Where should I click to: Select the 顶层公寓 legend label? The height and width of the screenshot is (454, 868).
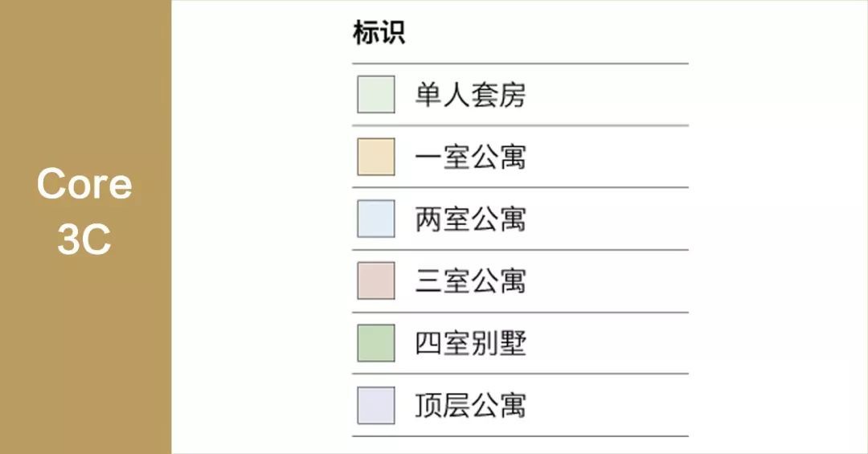470,406
